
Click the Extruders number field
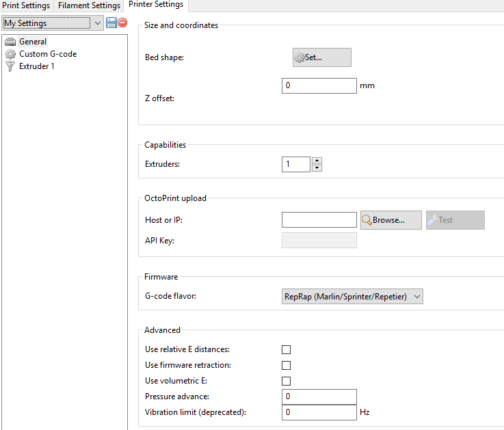tap(295, 164)
